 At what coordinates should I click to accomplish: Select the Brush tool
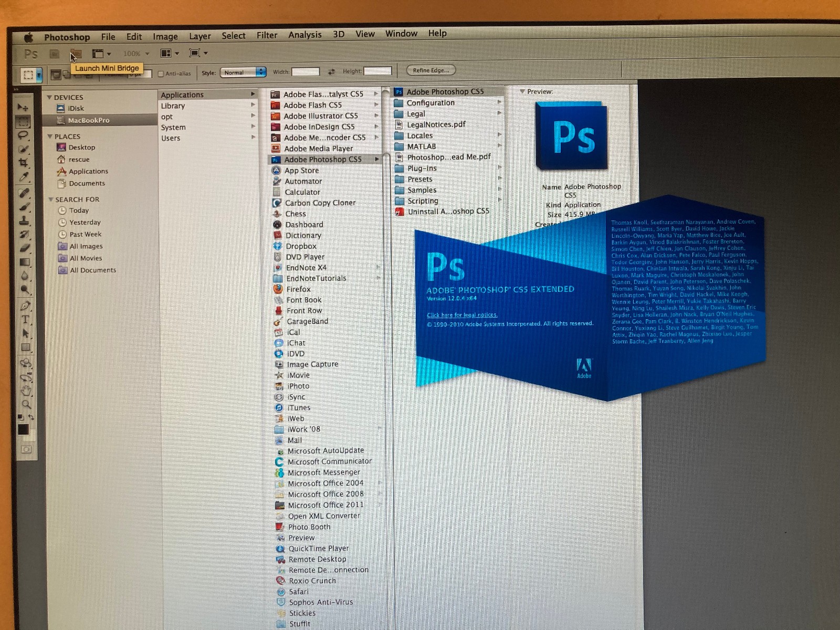(x=24, y=206)
